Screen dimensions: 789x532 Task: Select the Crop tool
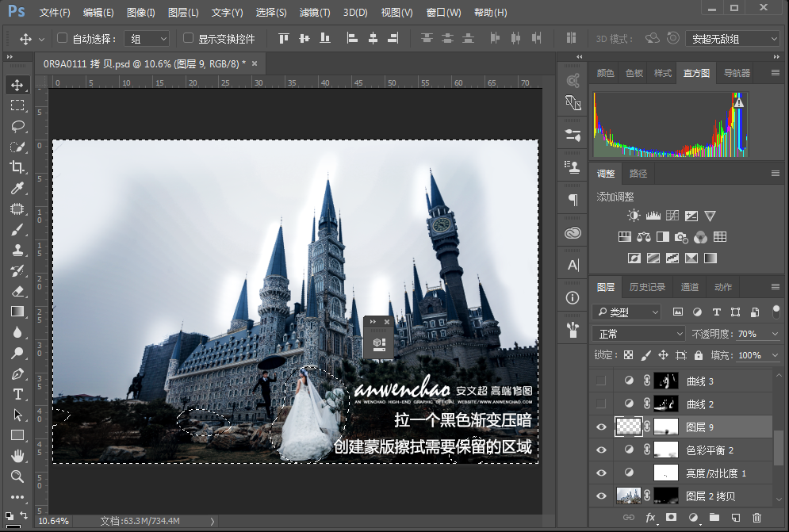tap(17, 167)
